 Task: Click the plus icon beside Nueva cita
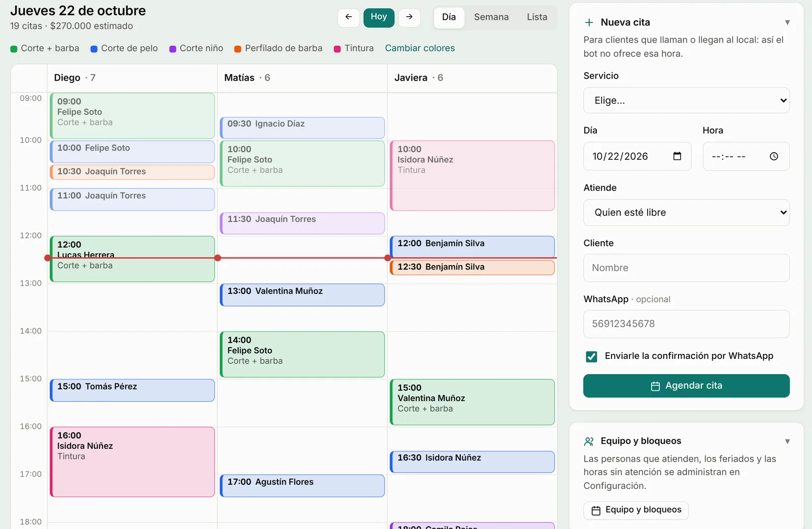click(x=589, y=22)
